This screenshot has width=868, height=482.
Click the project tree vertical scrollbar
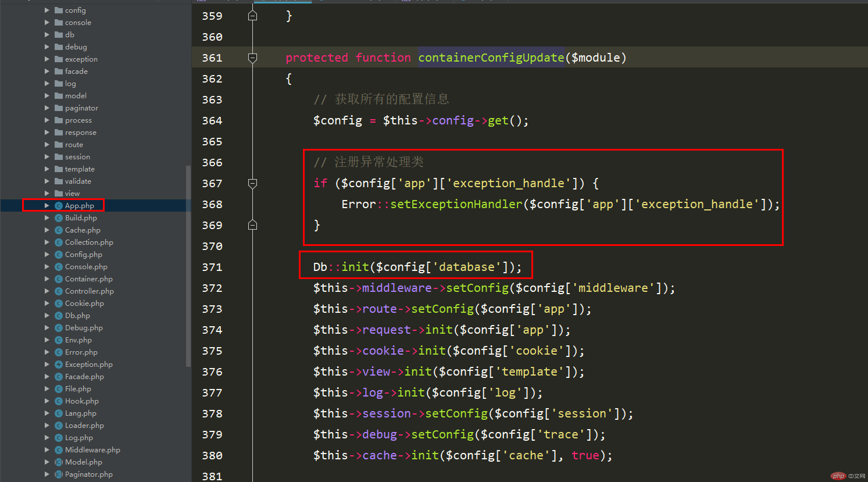[x=188, y=266]
